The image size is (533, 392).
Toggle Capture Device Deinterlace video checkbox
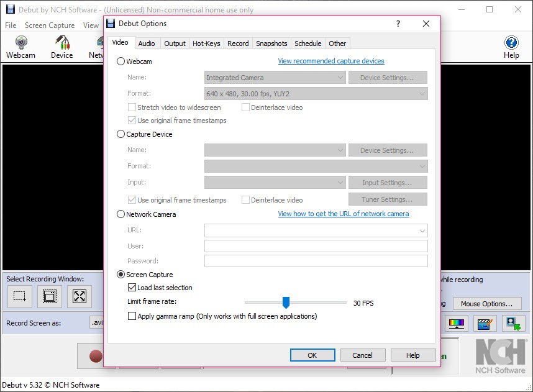tap(245, 200)
